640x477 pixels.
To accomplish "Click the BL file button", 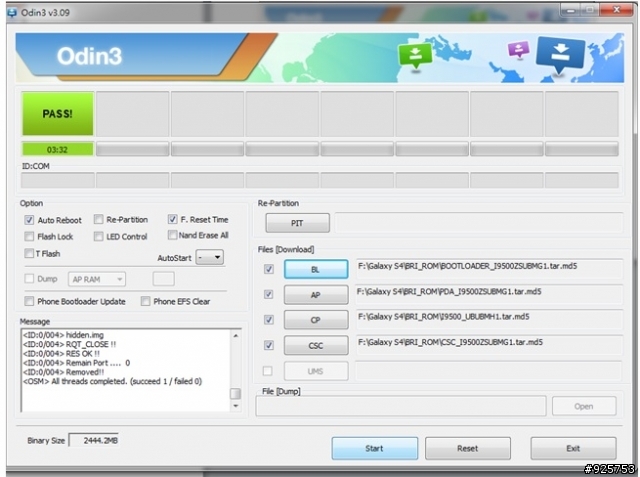I will (316, 269).
